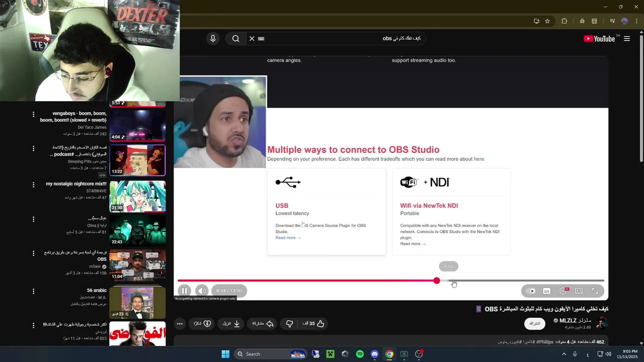This screenshot has height=362, width=644.
Task: Open Chrome extensions puzzle icon
Action: point(564,21)
